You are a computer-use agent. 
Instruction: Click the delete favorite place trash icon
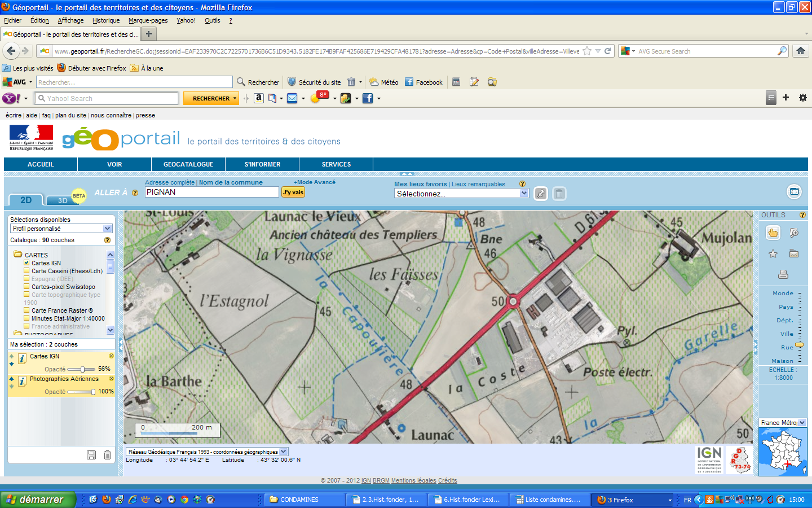(559, 194)
